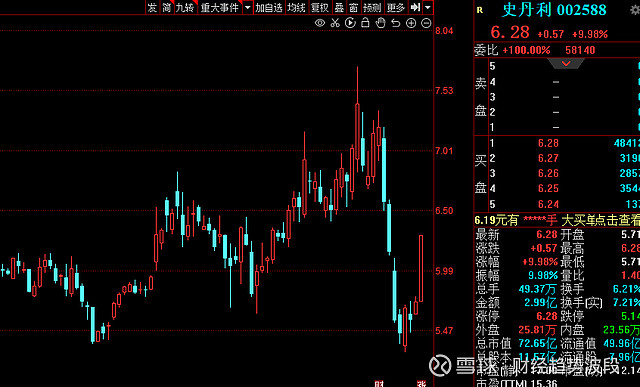Viewport: 640px width, 387px height.
Task: Click the 外盘 25.81万 value
Action: point(538,329)
